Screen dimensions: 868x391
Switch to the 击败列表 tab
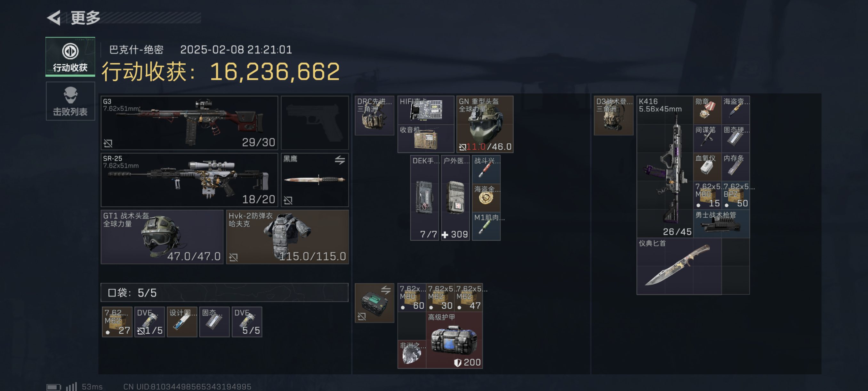pos(70,101)
